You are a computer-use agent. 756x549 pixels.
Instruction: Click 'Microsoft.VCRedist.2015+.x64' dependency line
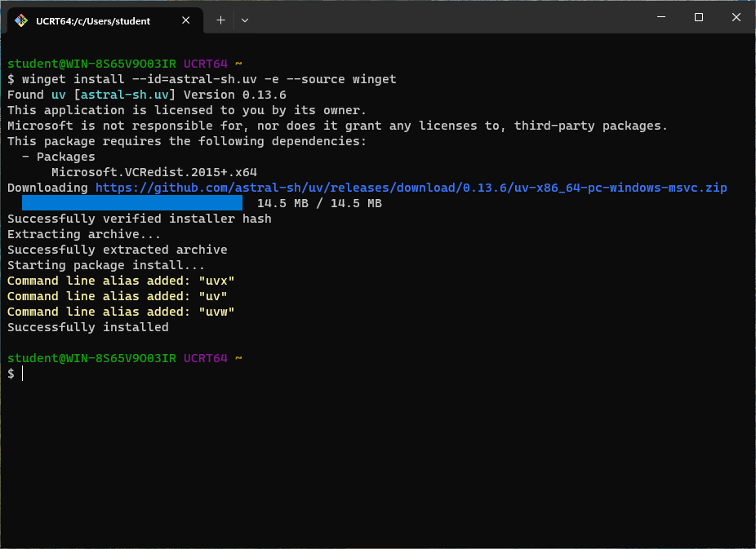154,172
